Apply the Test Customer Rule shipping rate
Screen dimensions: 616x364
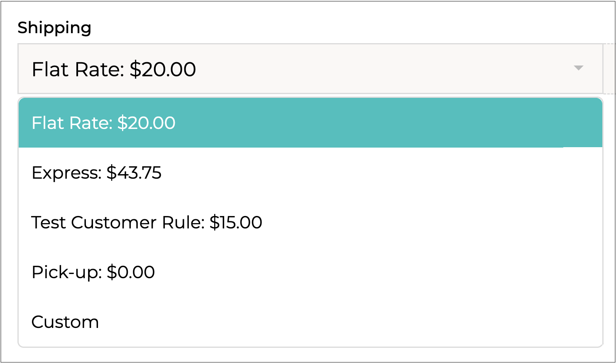[147, 223]
